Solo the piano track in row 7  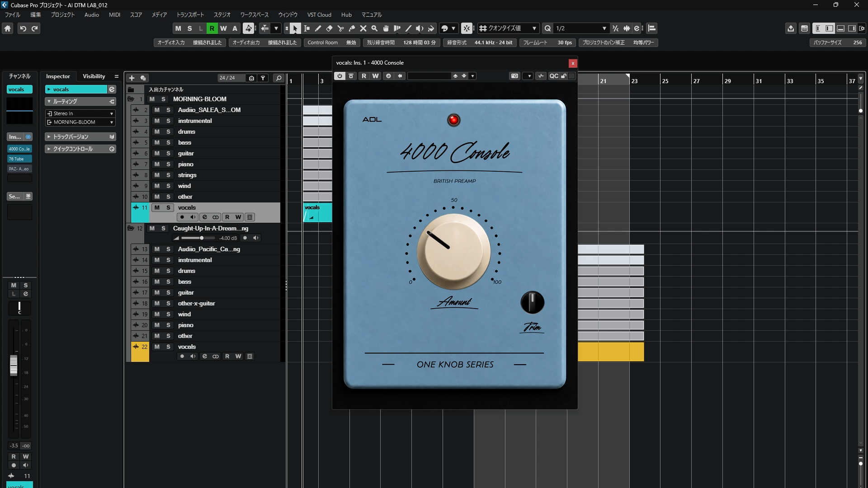point(168,164)
